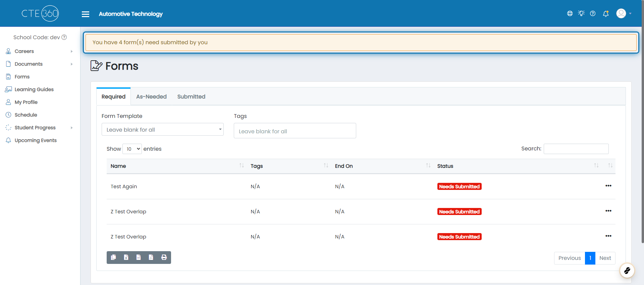Open My Profile in the sidebar

click(26, 102)
